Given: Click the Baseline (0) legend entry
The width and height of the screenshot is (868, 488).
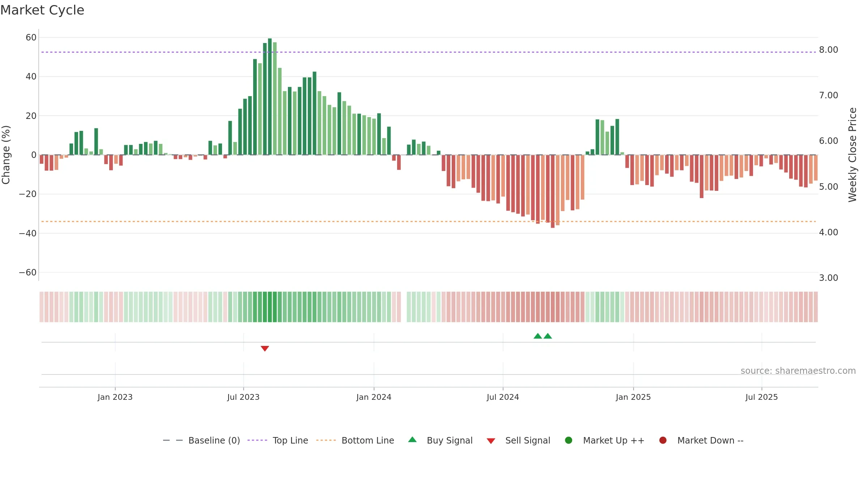Looking at the screenshot, I should (201, 440).
